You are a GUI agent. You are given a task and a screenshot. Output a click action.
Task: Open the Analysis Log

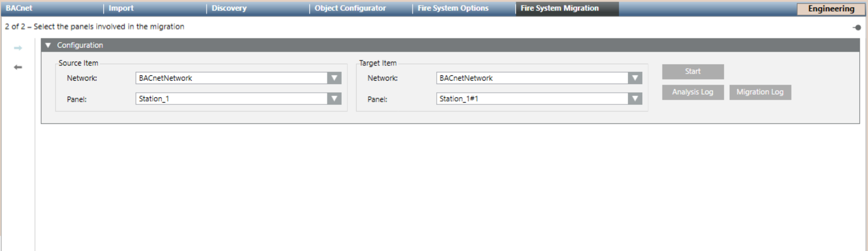coord(692,92)
